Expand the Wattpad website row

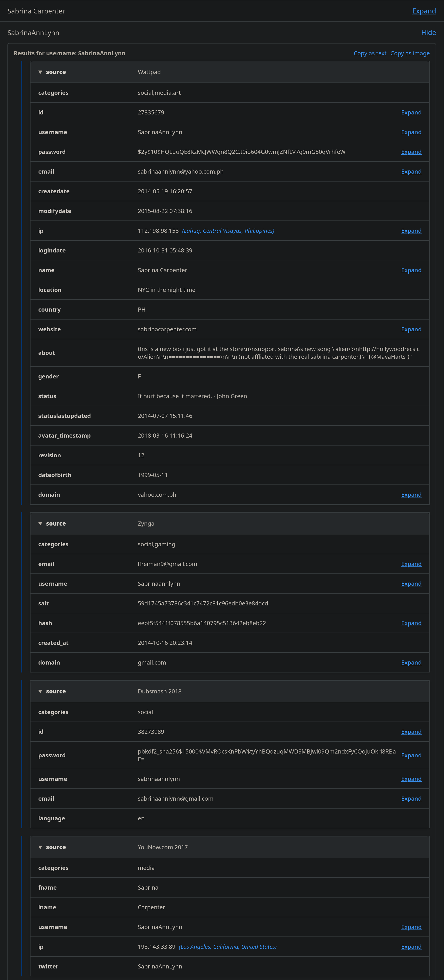pyautogui.click(x=411, y=329)
